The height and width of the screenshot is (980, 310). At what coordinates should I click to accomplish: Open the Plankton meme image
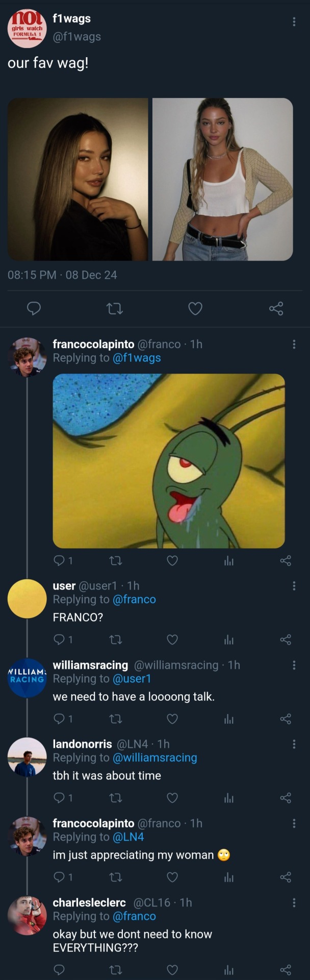(169, 461)
